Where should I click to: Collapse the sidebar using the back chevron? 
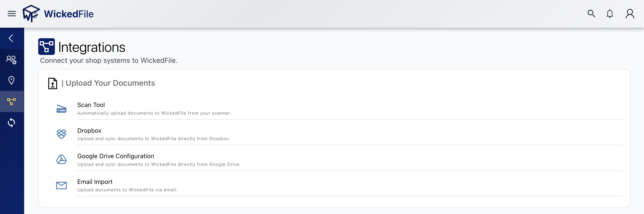click(x=11, y=38)
